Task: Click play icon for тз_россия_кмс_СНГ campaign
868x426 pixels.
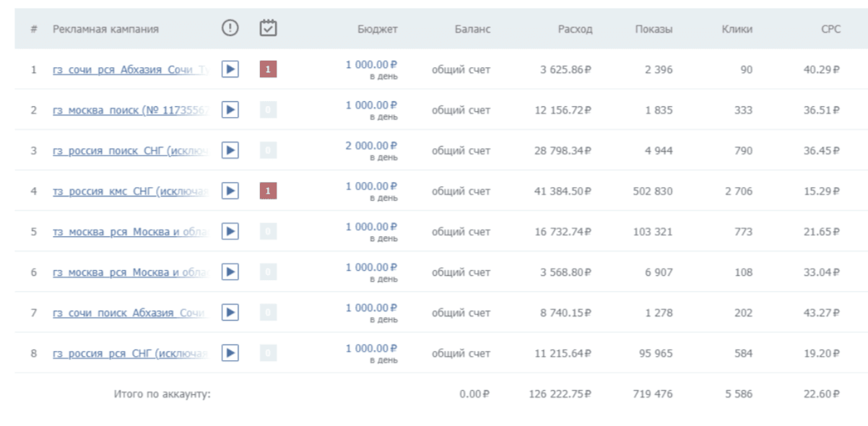Action: 230,191
